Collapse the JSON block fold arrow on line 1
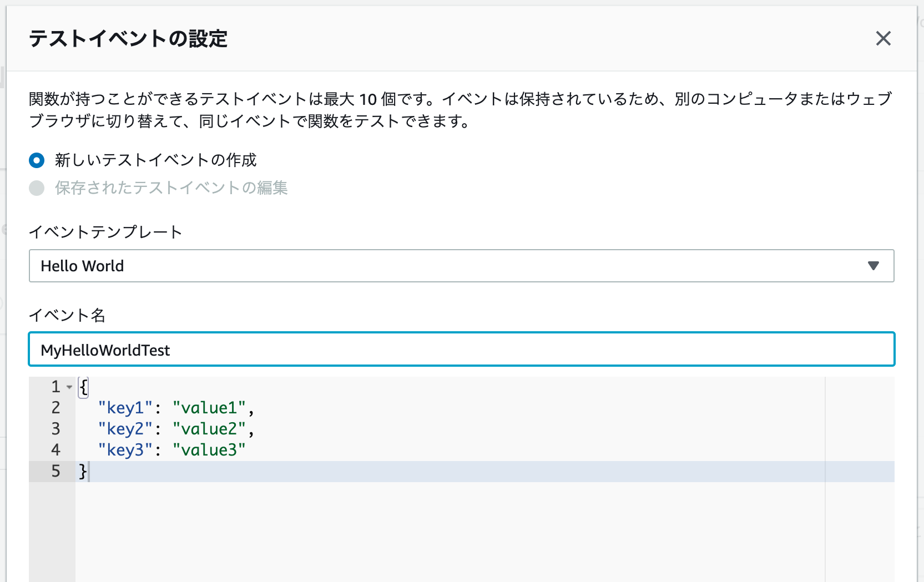Image resolution: width=924 pixels, height=582 pixels. click(69, 387)
